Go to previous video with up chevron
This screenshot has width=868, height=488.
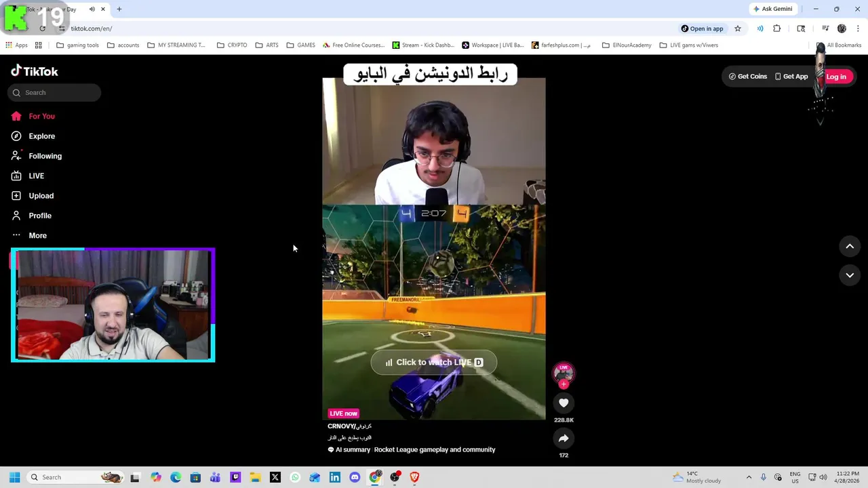[x=850, y=247]
